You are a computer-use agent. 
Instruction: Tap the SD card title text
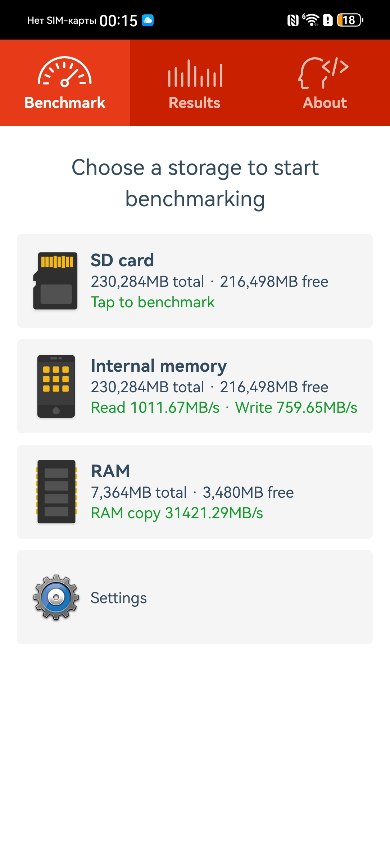click(x=122, y=260)
